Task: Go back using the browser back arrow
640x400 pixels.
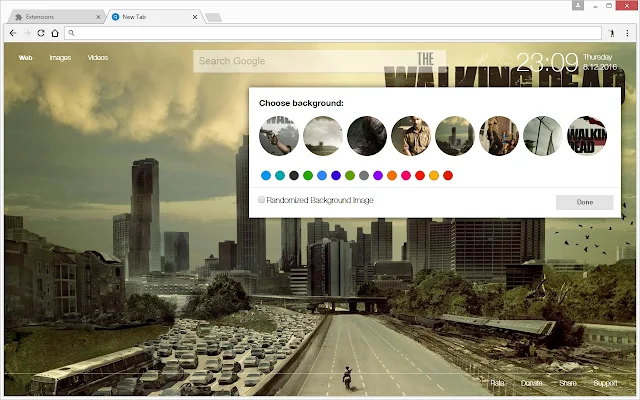Action: pyautogui.click(x=13, y=33)
